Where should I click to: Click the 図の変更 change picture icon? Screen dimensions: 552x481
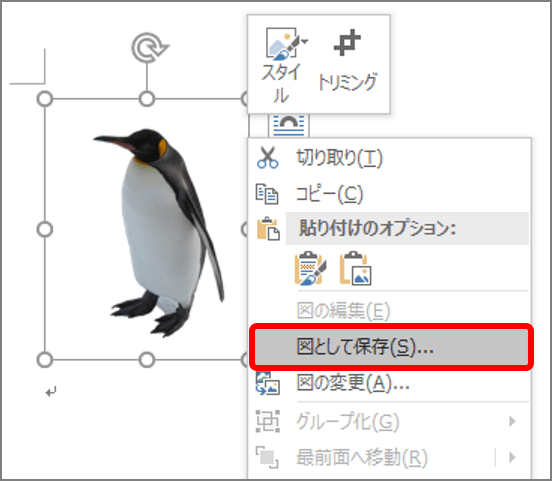(268, 383)
